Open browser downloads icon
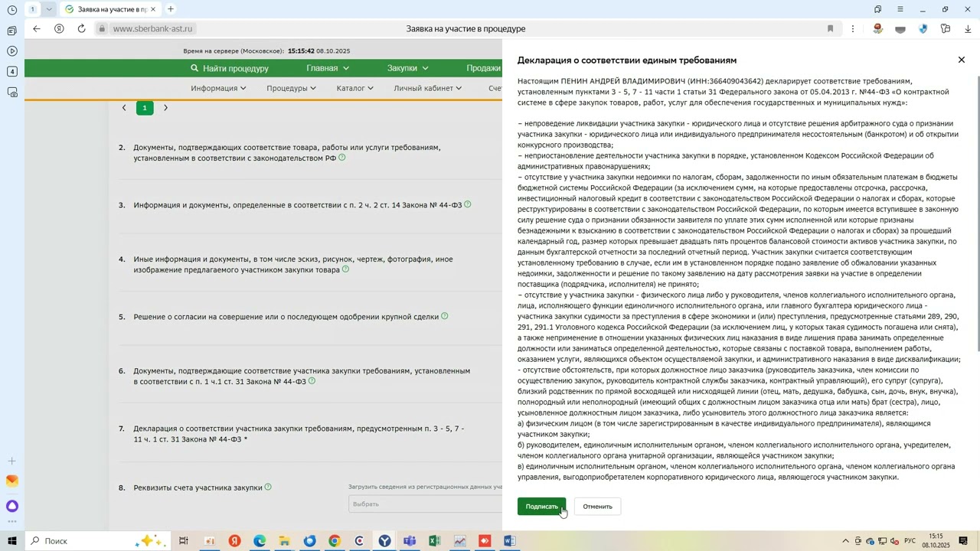Image resolution: width=980 pixels, height=551 pixels. click(x=968, y=28)
